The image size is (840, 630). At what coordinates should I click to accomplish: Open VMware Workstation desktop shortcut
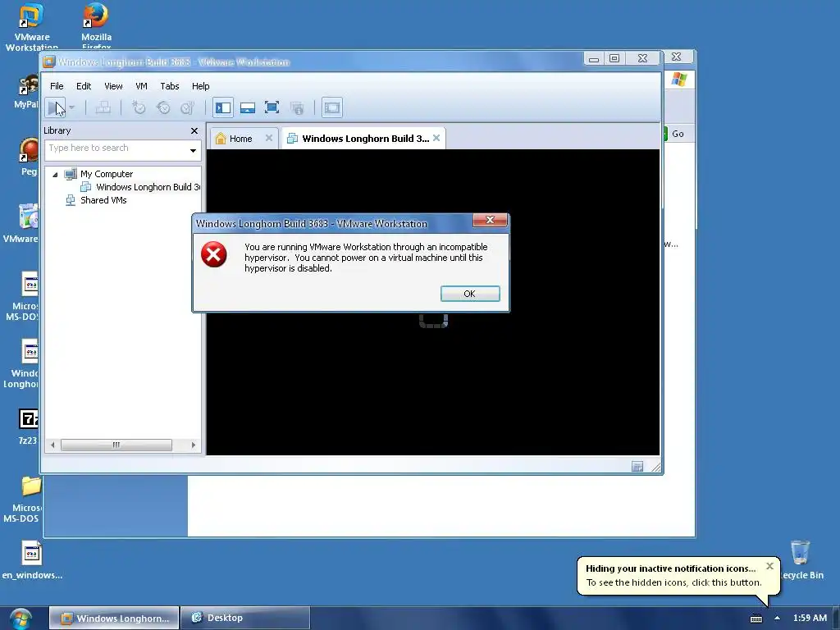pyautogui.click(x=31, y=27)
